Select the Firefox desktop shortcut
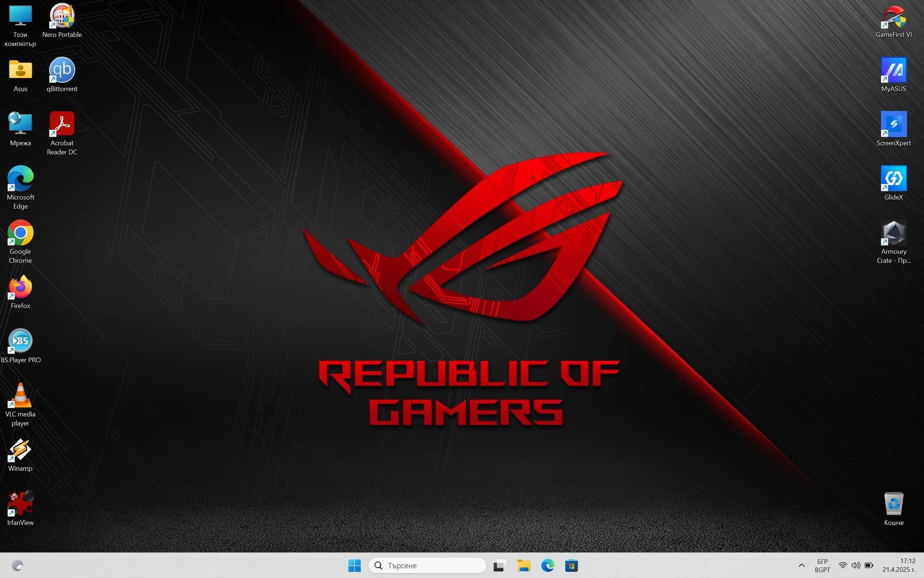The width and height of the screenshot is (924, 578). (20, 292)
